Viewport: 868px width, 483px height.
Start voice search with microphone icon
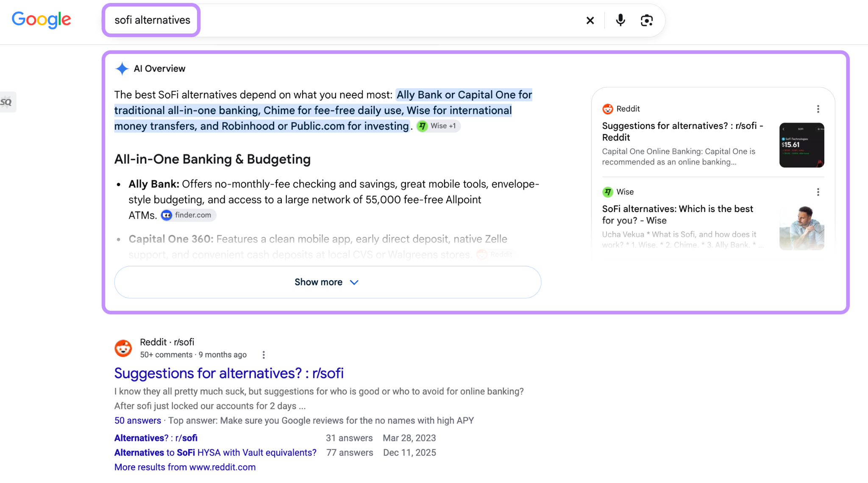(620, 20)
